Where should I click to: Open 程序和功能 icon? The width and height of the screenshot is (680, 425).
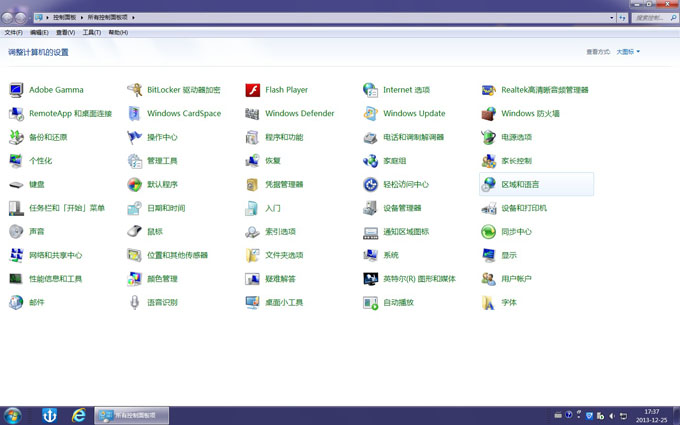(252, 137)
